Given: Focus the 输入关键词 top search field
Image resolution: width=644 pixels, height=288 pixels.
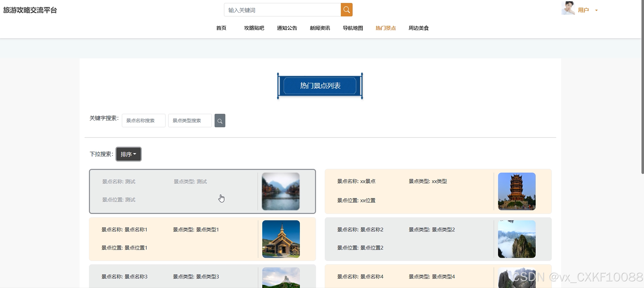Looking at the screenshot, I should 283,10.
